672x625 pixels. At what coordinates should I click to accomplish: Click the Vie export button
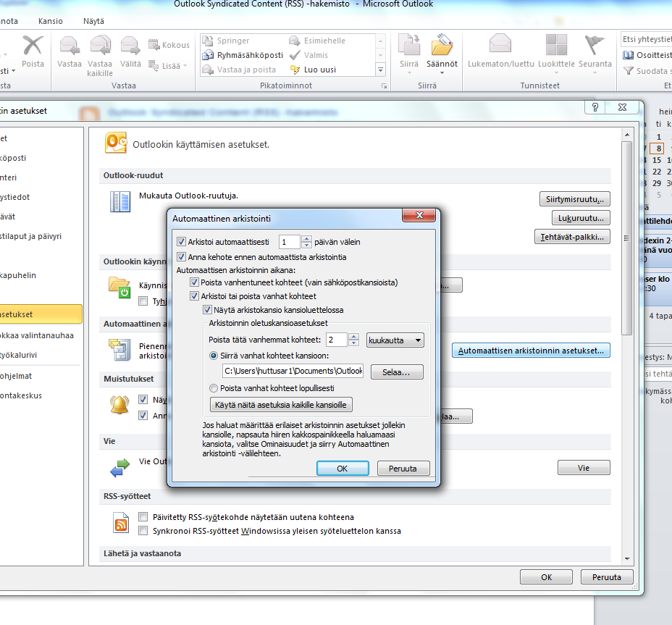point(584,468)
